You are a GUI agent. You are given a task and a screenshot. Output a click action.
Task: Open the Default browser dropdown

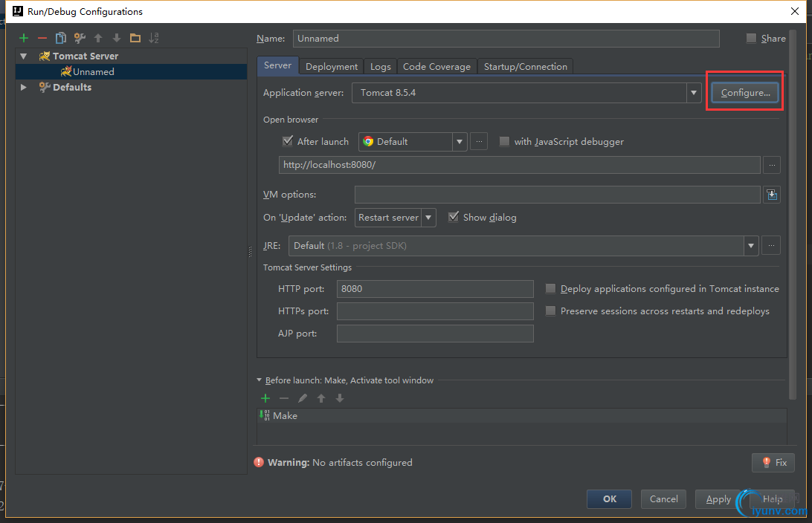tap(460, 141)
